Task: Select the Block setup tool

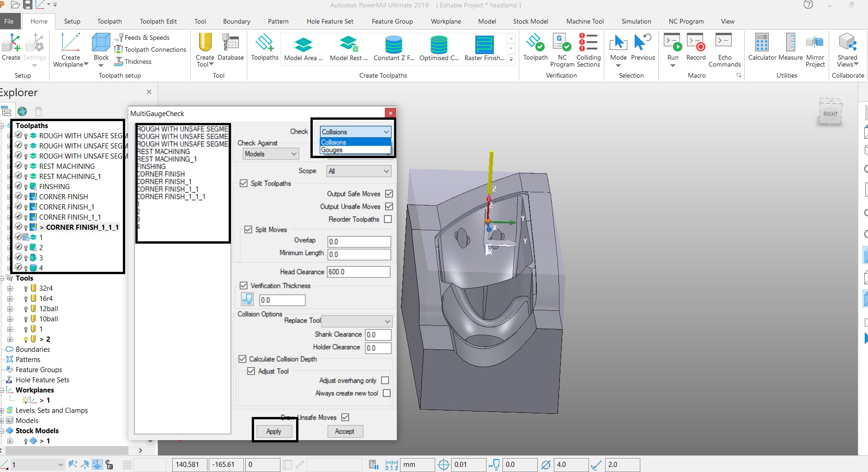Action: point(100,46)
